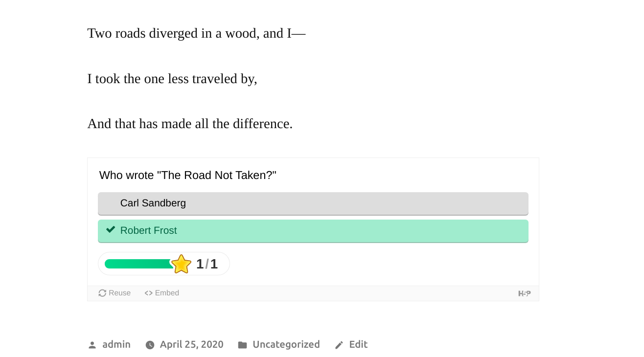Click the April 25, 2020 date link
The image size is (644, 357).
(x=191, y=344)
